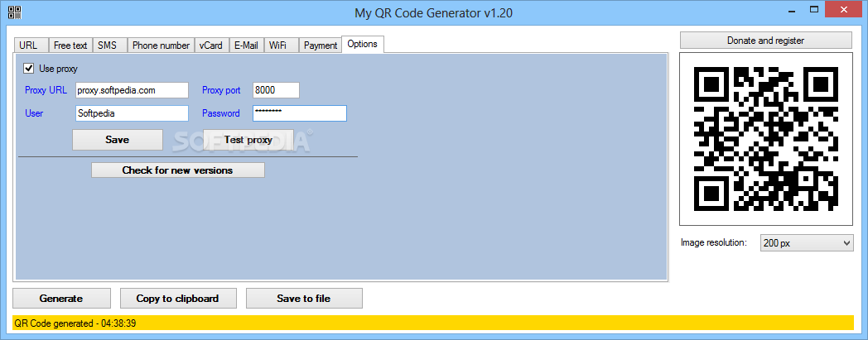Image resolution: width=868 pixels, height=340 pixels.
Task: Uncheck the Use proxy checkbox
Action: (x=29, y=69)
